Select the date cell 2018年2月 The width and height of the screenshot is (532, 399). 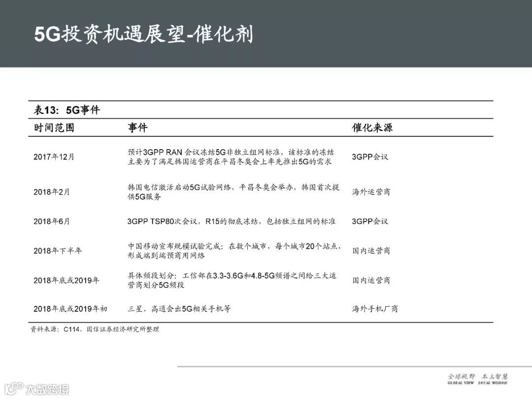pos(52,192)
